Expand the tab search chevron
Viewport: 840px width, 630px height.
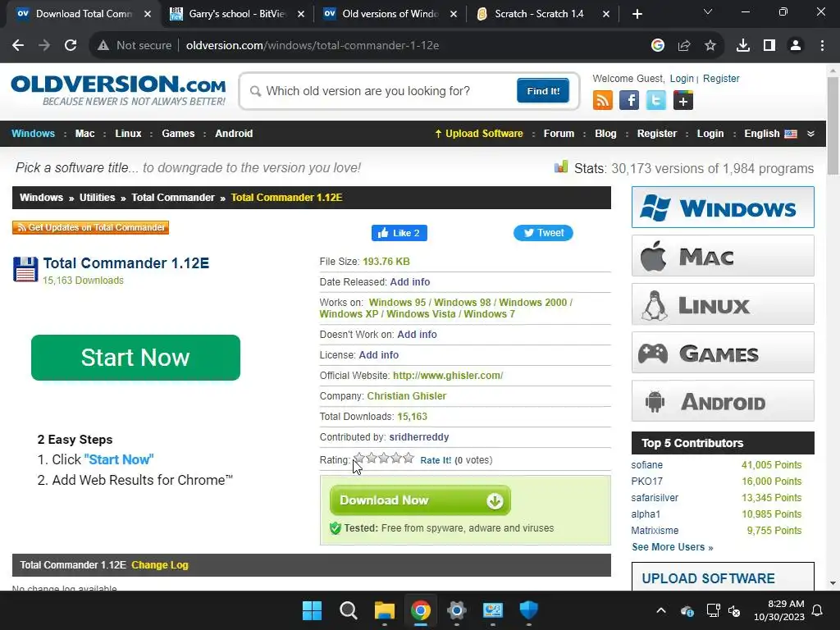708,11
